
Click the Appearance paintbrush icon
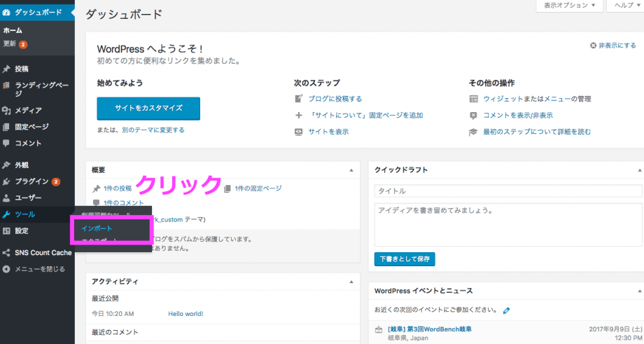tap(6, 165)
